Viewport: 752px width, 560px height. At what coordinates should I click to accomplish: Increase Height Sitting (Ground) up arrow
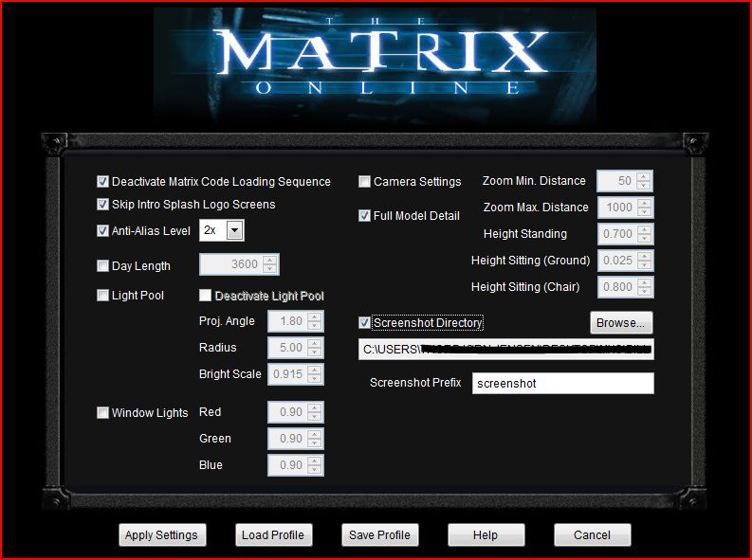point(644,256)
